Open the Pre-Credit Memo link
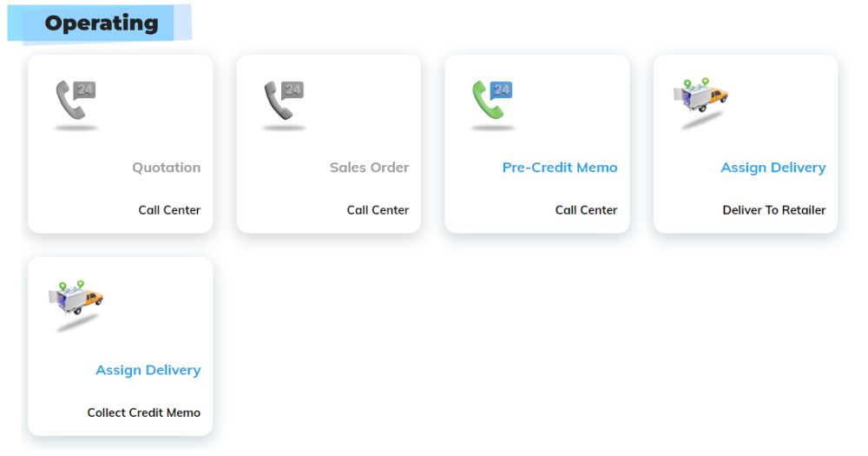The width and height of the screenshot is (868, 456). (560, 168)
